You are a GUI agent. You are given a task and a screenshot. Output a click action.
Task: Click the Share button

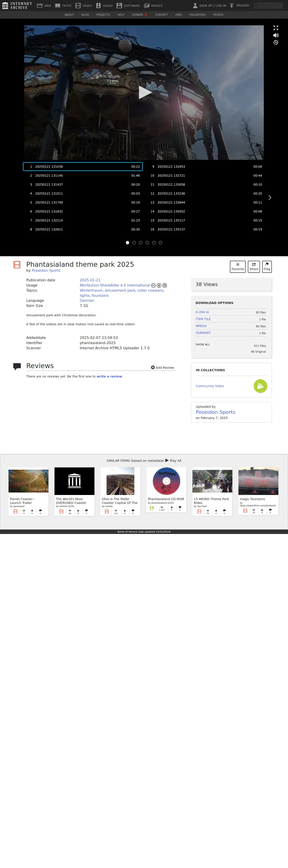tap(254, 267)
